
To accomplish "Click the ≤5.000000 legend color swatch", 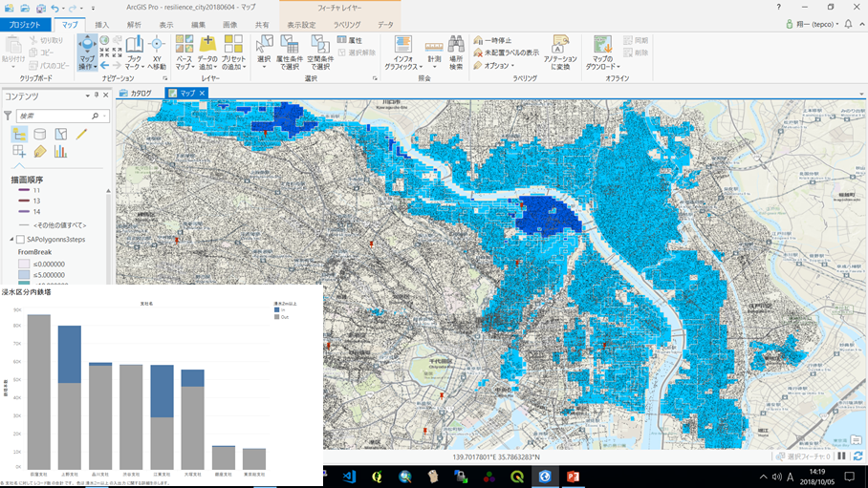I will [x=25, y=274].
